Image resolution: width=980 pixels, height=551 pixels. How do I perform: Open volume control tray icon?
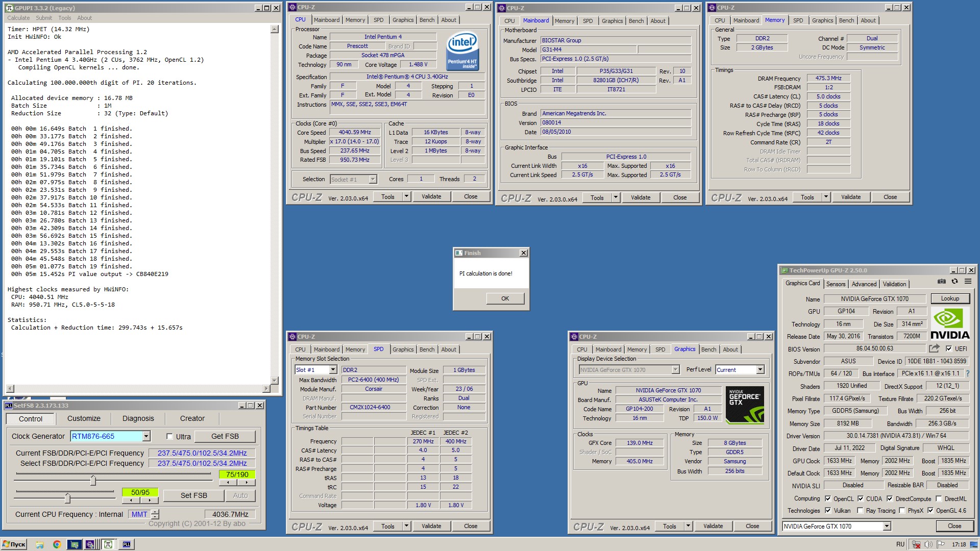tap(928, 544)
